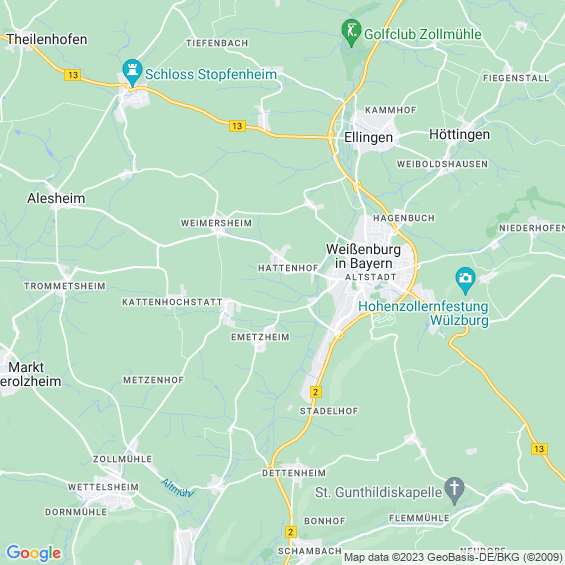Click the Weißenburg in Bayern city label
Viewport: 565px width, 565px height.
(x=363, y=256)
